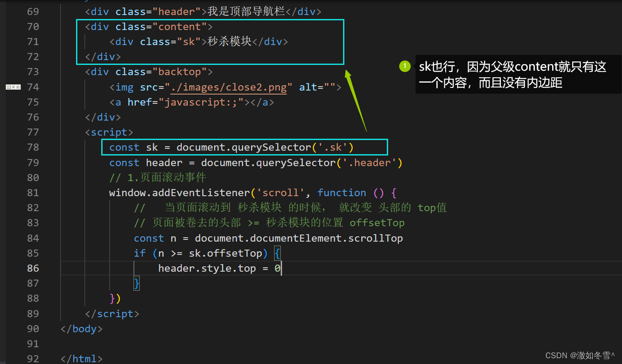
Task: Click addEventListener on line 81
Action: pos(201,193)
